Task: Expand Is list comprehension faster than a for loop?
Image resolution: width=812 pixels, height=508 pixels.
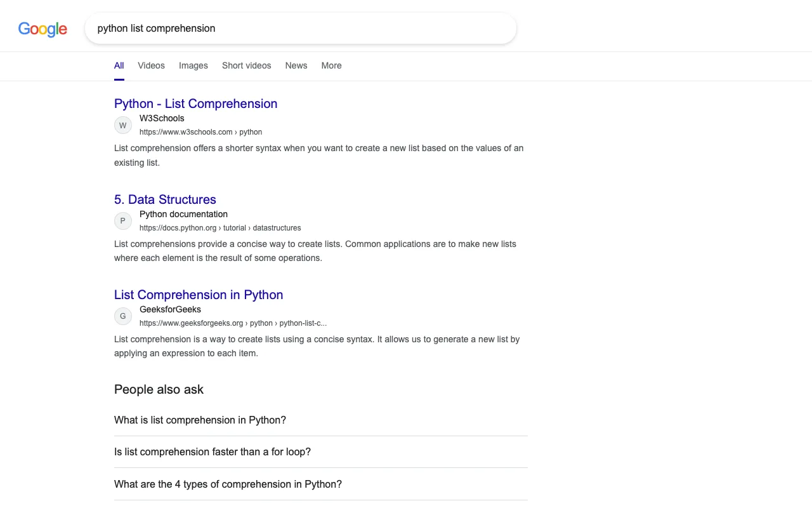Action: point(321,452)
